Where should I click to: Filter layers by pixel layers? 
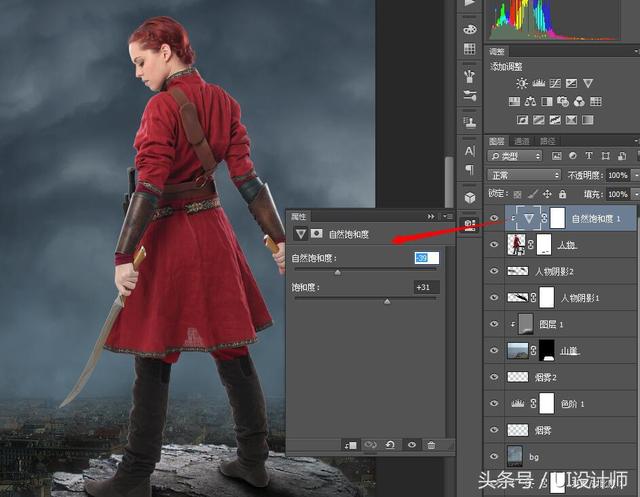point(557,155)
